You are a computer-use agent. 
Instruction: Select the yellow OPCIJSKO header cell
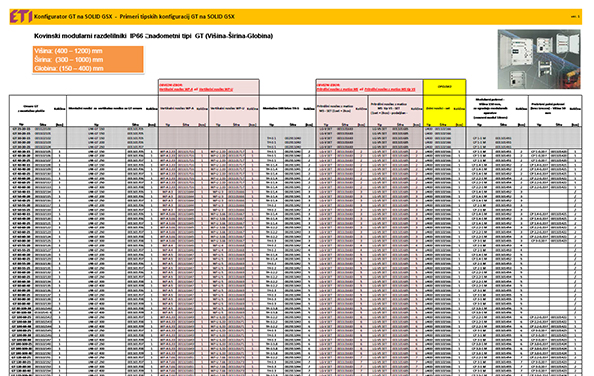click(444, 87)
